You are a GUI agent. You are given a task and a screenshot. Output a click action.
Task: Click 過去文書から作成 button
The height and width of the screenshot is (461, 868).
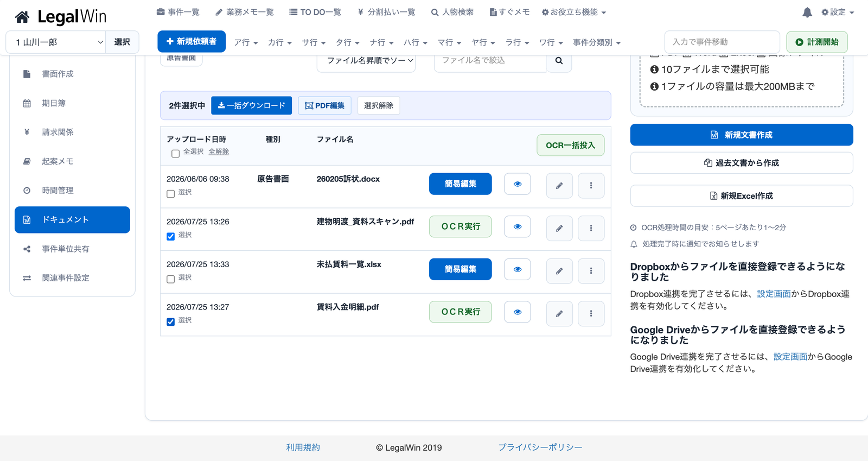point(742,163)
